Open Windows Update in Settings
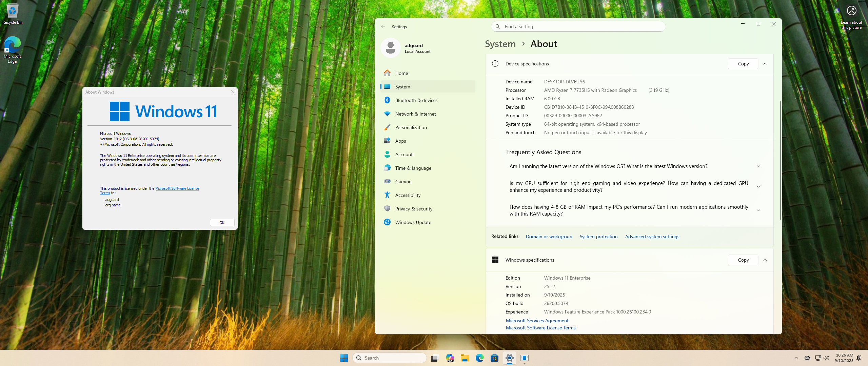 [428, 222]
